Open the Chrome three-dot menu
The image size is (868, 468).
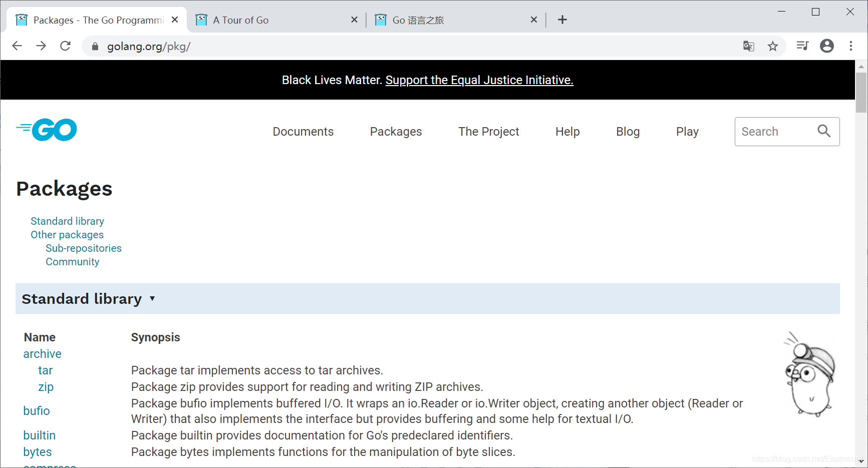851,46
